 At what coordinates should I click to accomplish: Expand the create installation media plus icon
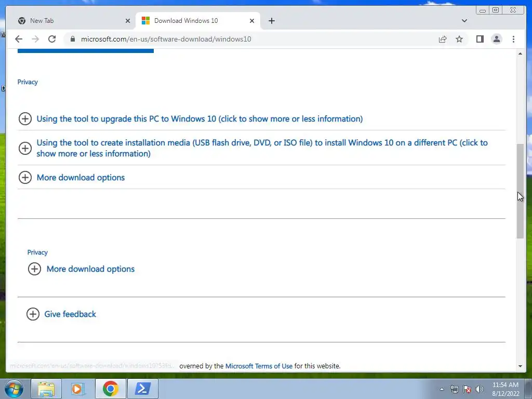[x=25, y=148]
